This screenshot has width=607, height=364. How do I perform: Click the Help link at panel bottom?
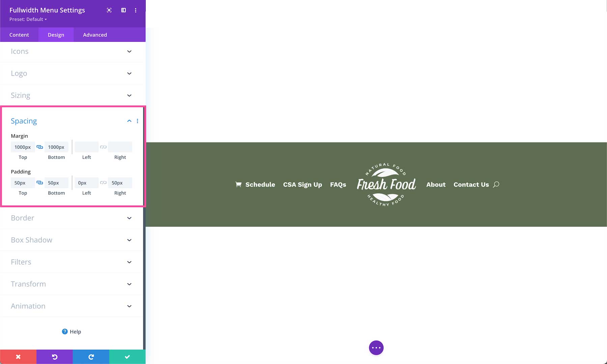(x=72, y=331)
